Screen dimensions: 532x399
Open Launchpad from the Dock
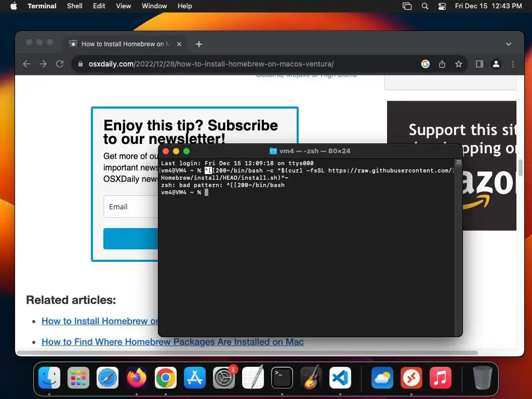tap(78, 378)
